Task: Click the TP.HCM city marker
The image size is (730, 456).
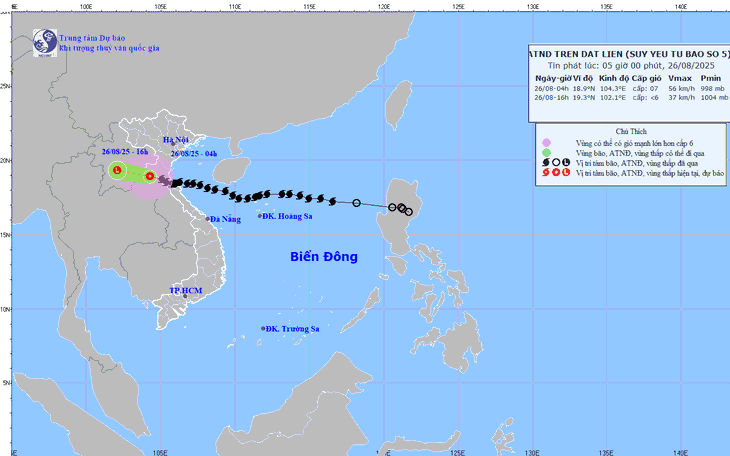Action: pos(185,296)
